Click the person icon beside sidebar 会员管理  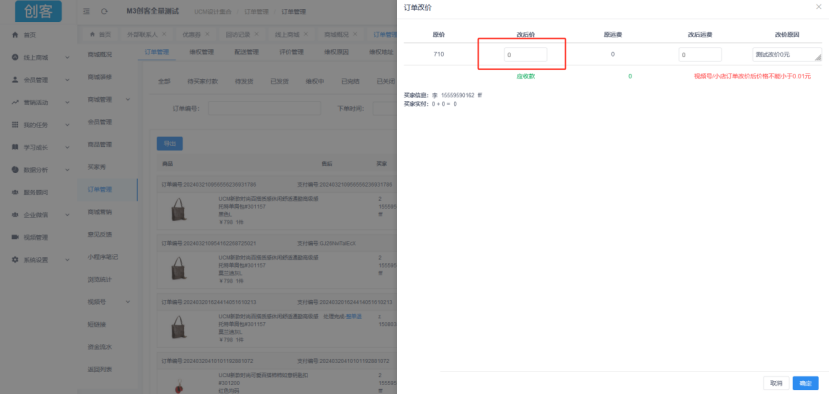pos(15,80)
